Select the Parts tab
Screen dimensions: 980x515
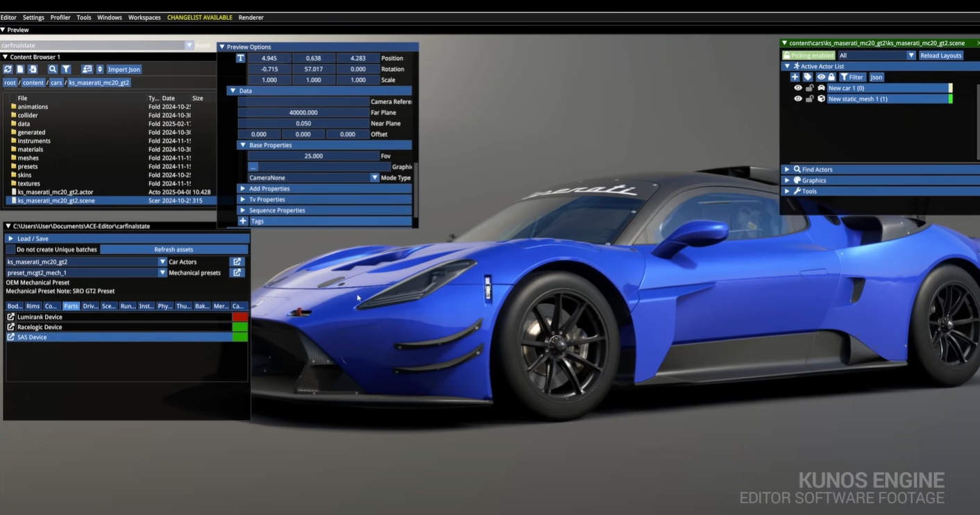click(71, 306)
